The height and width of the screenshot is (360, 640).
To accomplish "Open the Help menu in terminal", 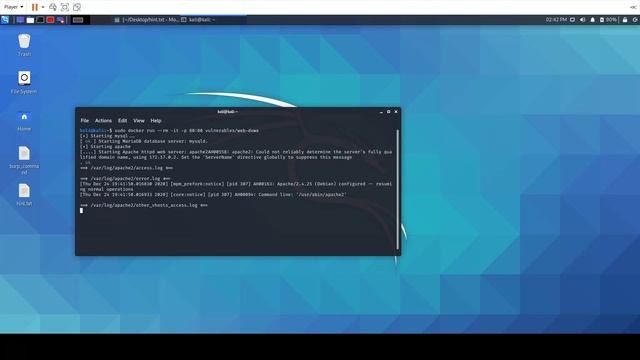I will (x=156, y=121).
